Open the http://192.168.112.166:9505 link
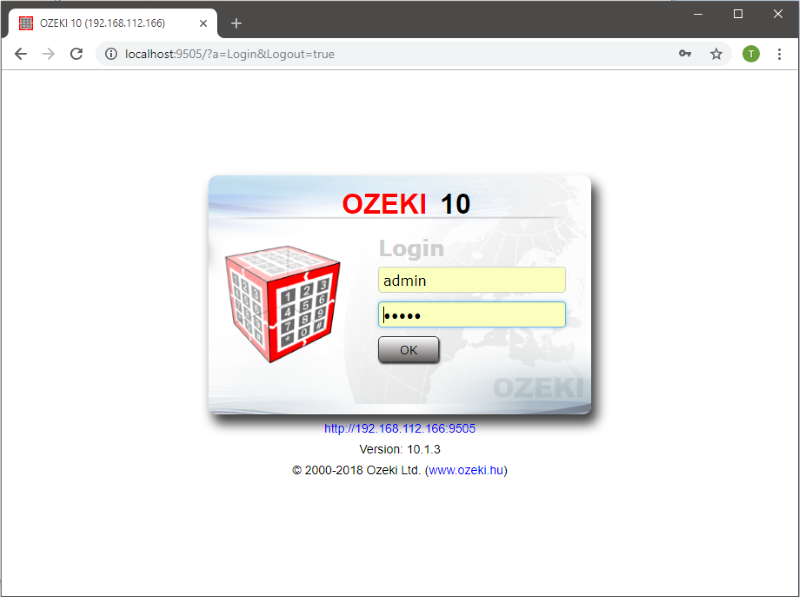 [399, 428]
